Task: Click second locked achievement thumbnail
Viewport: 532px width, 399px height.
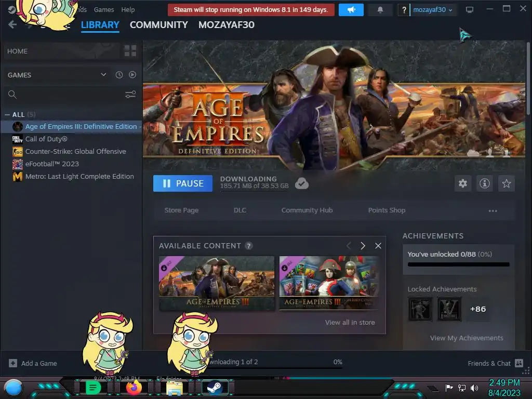Action: [449, 309]
